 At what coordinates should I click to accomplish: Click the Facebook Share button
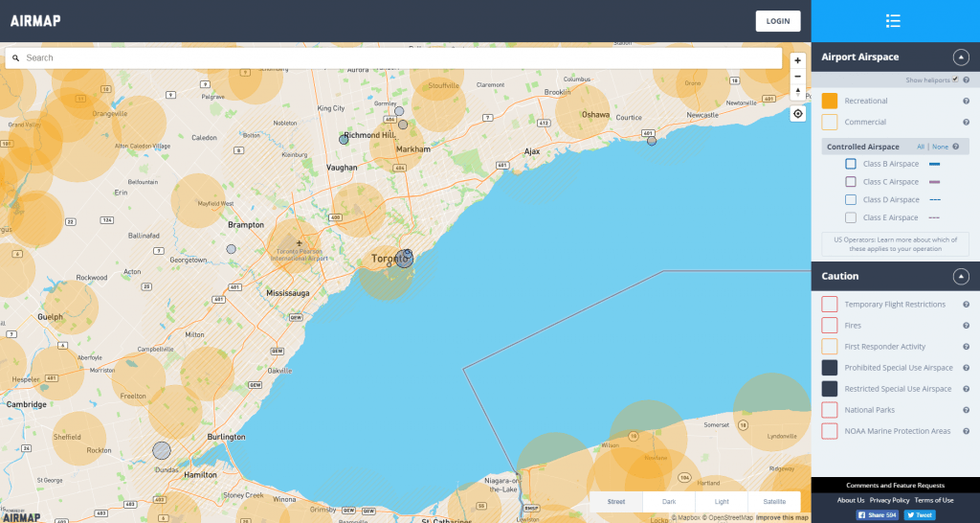(x=877, y=515)
